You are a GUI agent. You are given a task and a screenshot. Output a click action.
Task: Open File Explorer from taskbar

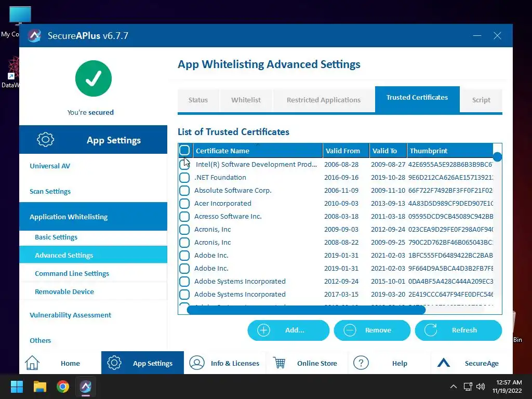click(x=39, y=387)
